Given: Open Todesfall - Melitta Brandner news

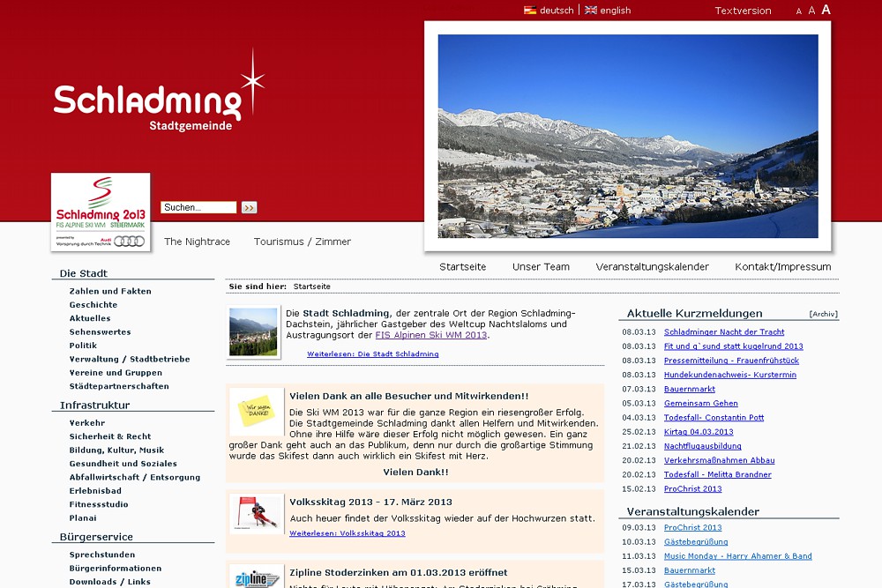Looking at the screenshot, I should tap(718, 474).
